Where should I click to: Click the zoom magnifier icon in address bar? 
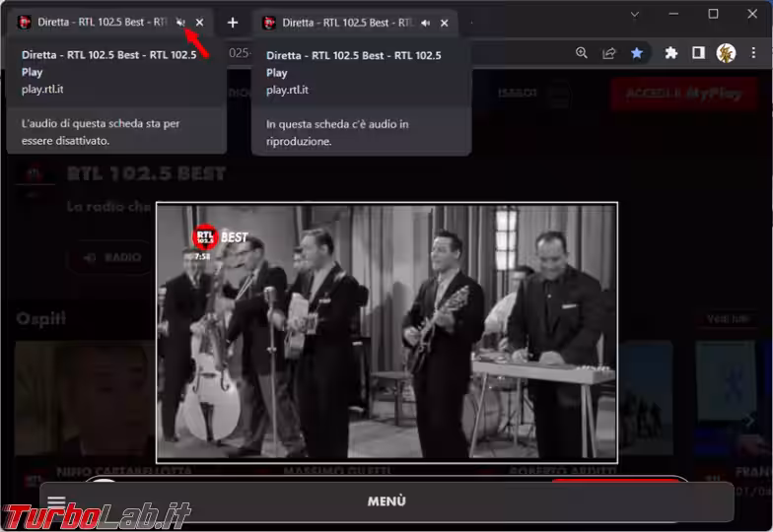point(582,53)
